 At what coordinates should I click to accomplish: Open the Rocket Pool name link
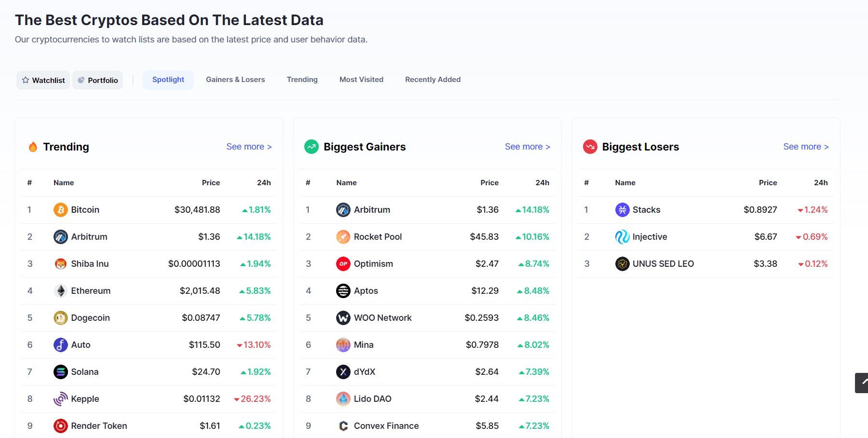point(378,237)
